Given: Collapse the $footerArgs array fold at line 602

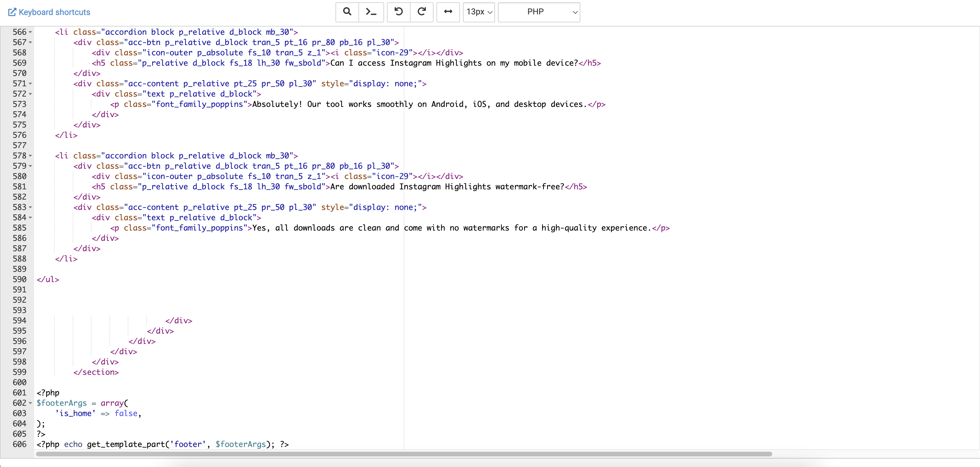Looking at the screenshot, I should 30,403.
